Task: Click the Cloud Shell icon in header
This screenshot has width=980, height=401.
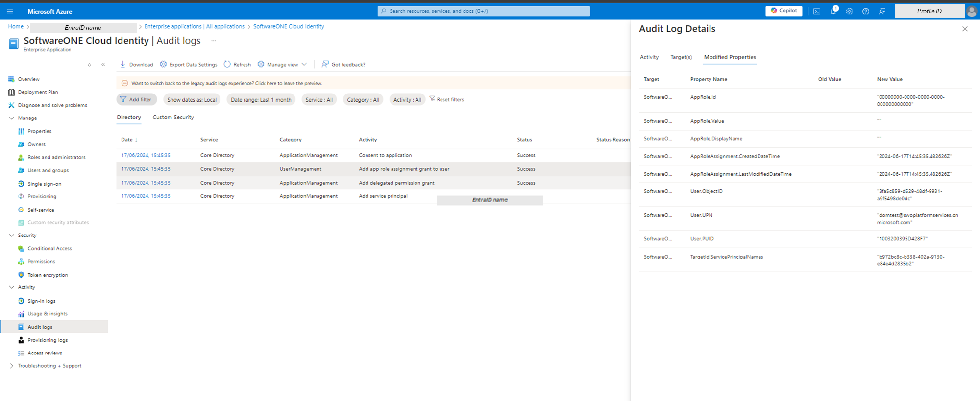Action: coord(817,11)
